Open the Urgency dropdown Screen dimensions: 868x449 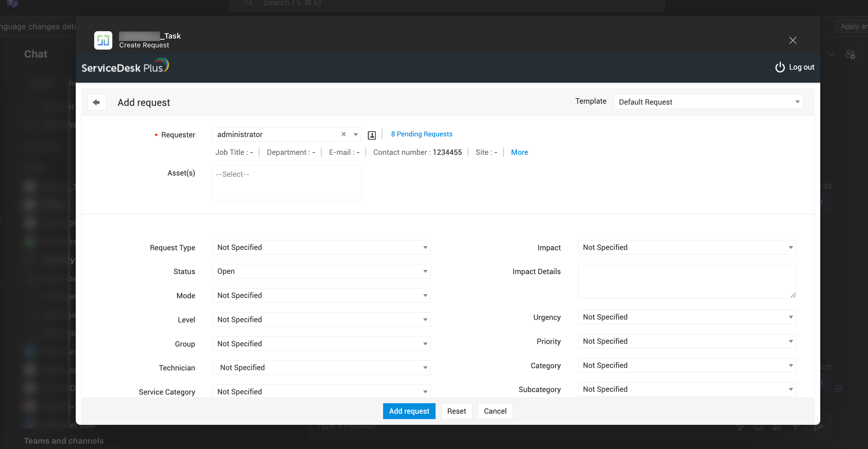click(x=687, y=317)
